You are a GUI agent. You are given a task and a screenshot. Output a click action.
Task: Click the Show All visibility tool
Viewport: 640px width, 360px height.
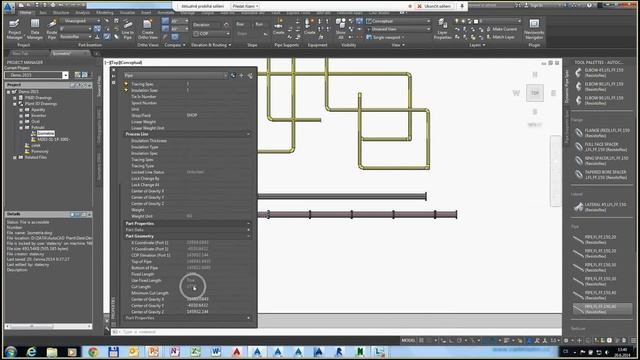[x=340, y=29]
